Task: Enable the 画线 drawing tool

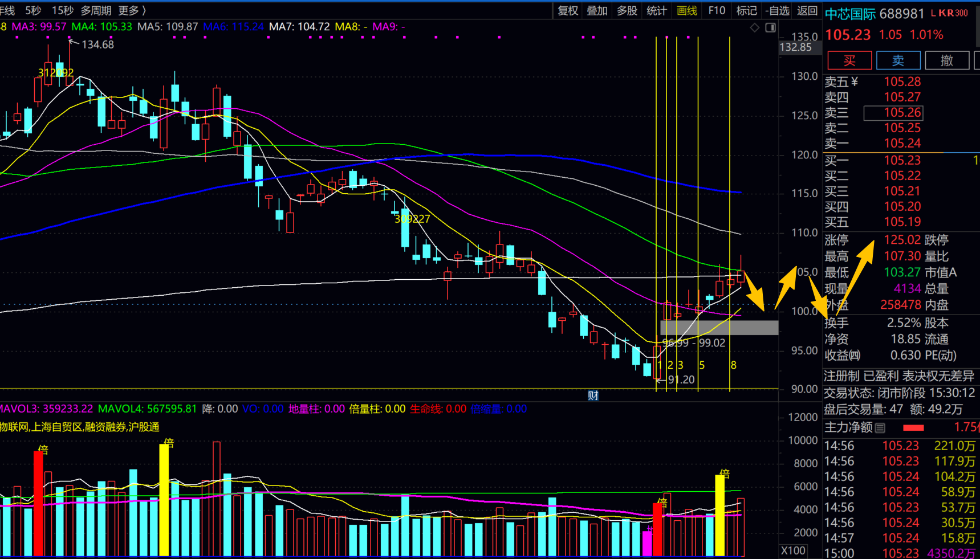Action: [687, 10]
